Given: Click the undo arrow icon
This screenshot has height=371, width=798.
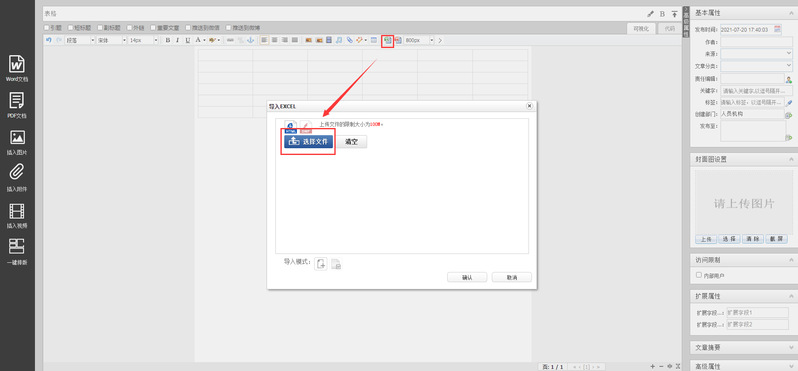Looking at the screenshot, I should point(49,40).
